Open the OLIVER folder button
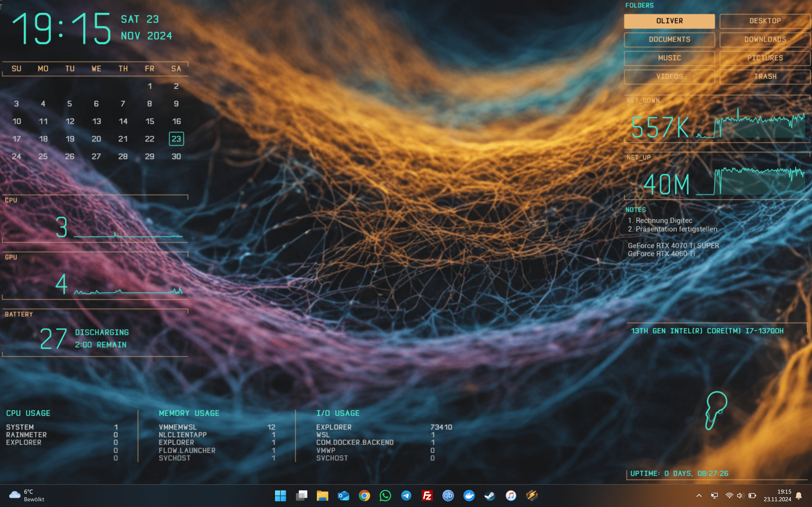 (669, 21)
